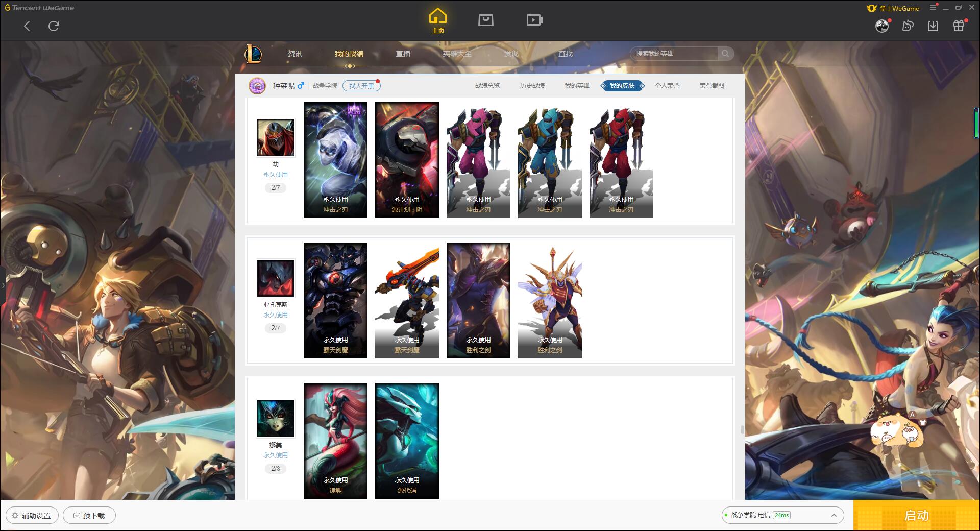Click the League of Legends logo
The height and width of the screenshot is (531, 980).
coord(253,54)
